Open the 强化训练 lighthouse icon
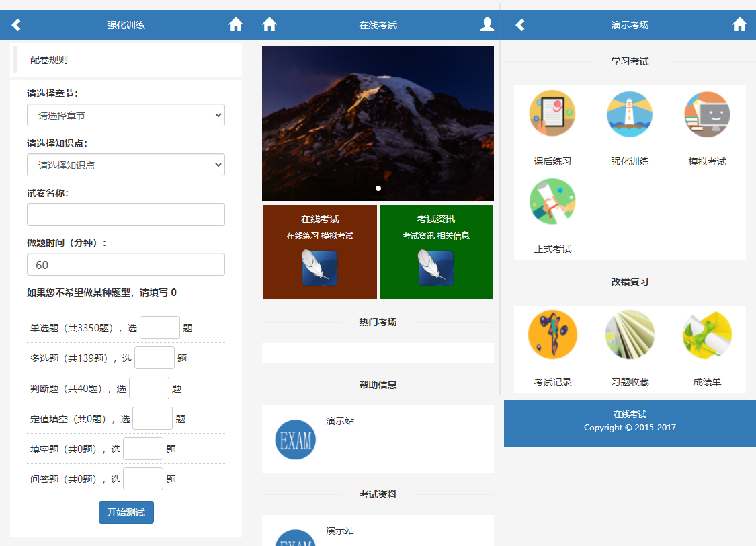This screenshot has width=756, height=546. click(630, 114)
